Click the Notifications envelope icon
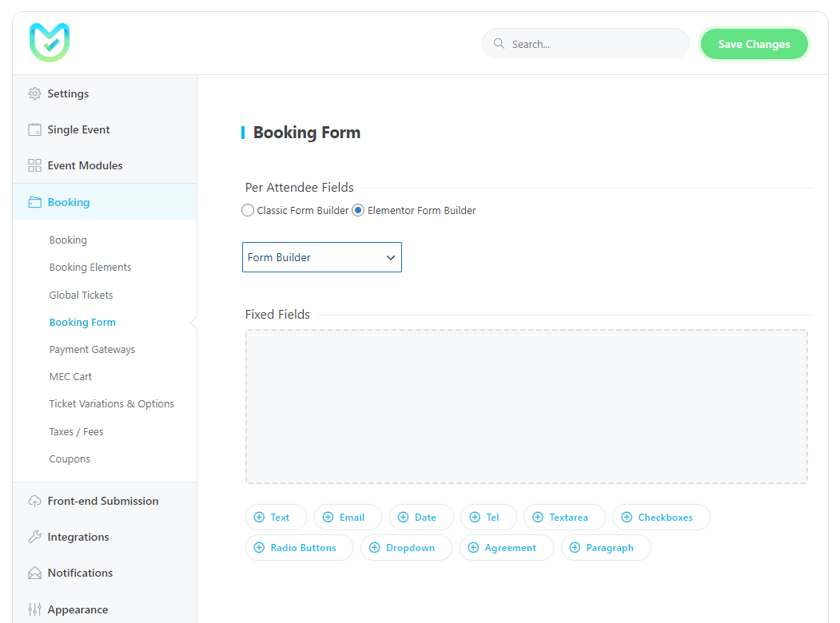840x623 pixels. (x=34, y=573)
